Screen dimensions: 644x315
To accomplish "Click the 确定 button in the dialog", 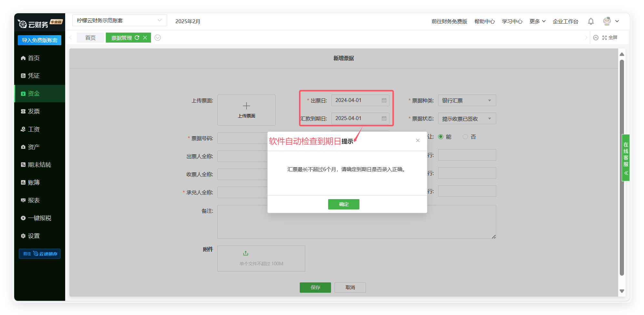I will pos(344,204).
